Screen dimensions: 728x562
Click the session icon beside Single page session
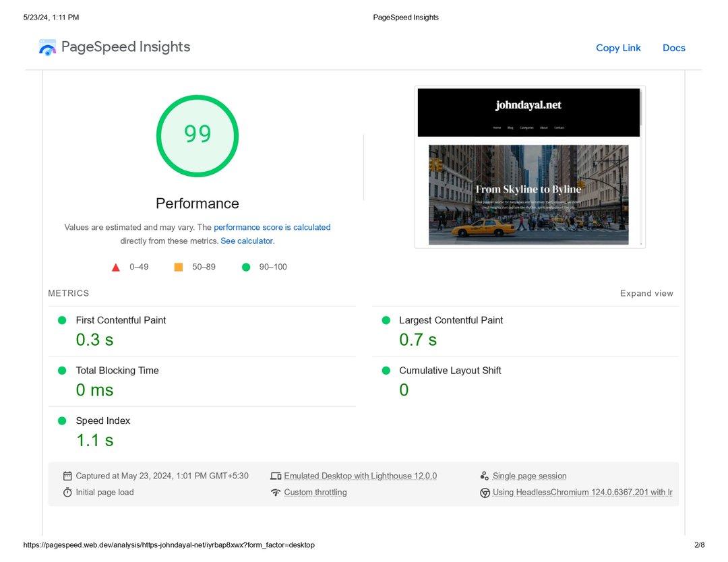(x=484, y=476)
